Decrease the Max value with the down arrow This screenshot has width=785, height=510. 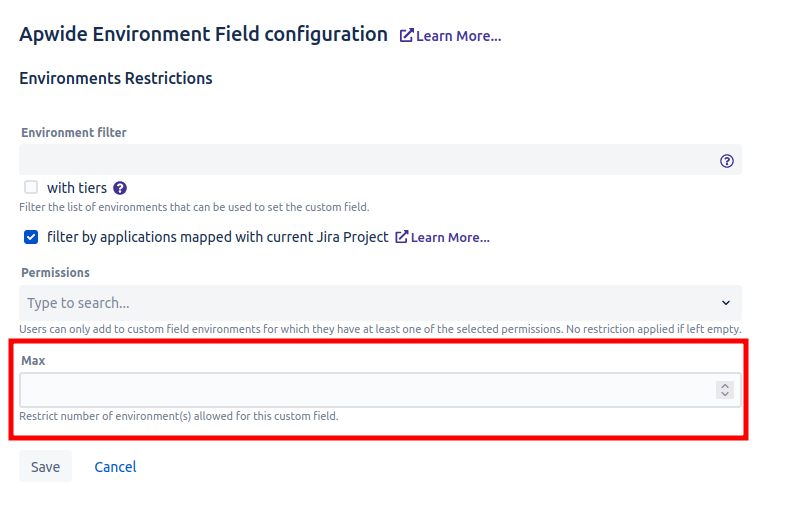coord(725,395)
